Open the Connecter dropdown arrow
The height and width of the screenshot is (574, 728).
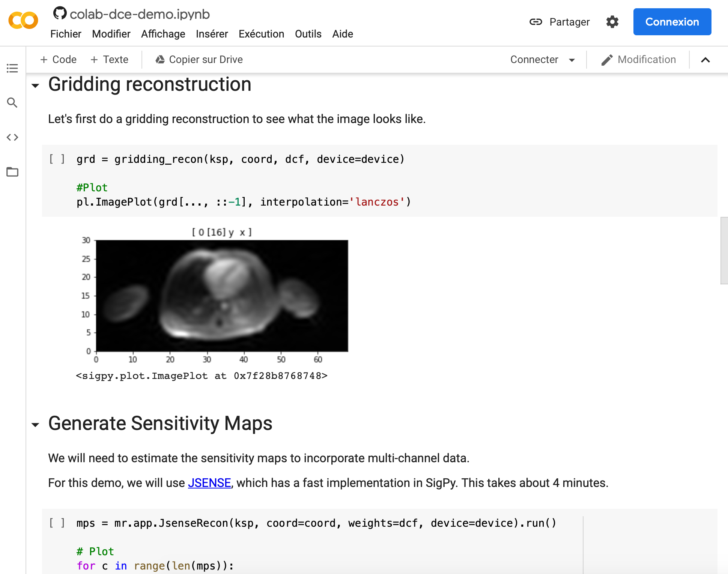click(x=572, y=60)
